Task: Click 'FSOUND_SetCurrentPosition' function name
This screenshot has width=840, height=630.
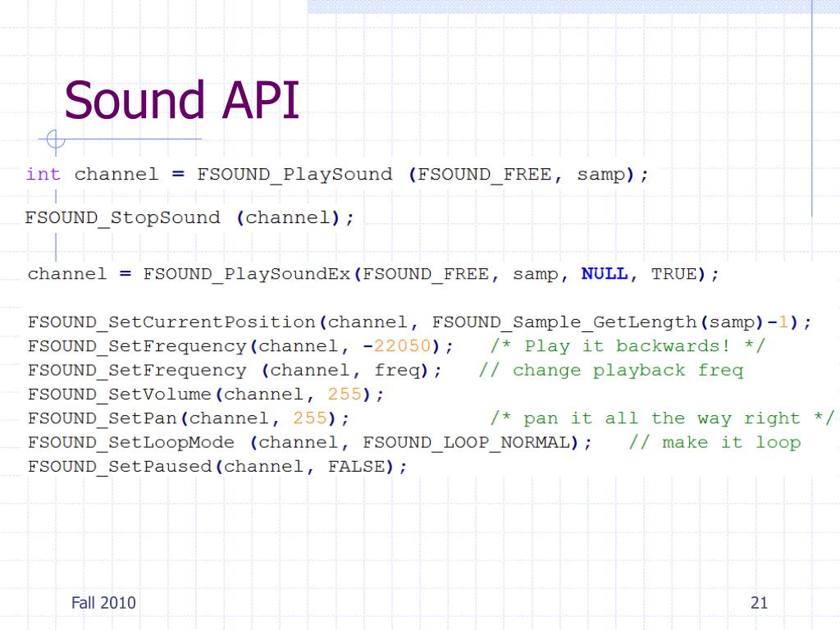Action: [171, 322]
